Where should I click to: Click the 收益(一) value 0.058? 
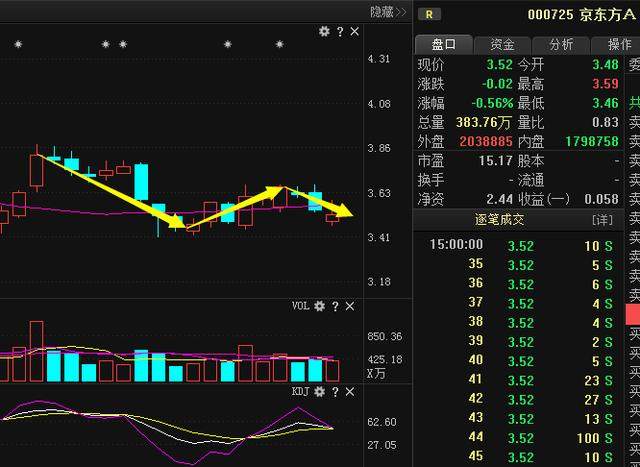click(602, 199)
